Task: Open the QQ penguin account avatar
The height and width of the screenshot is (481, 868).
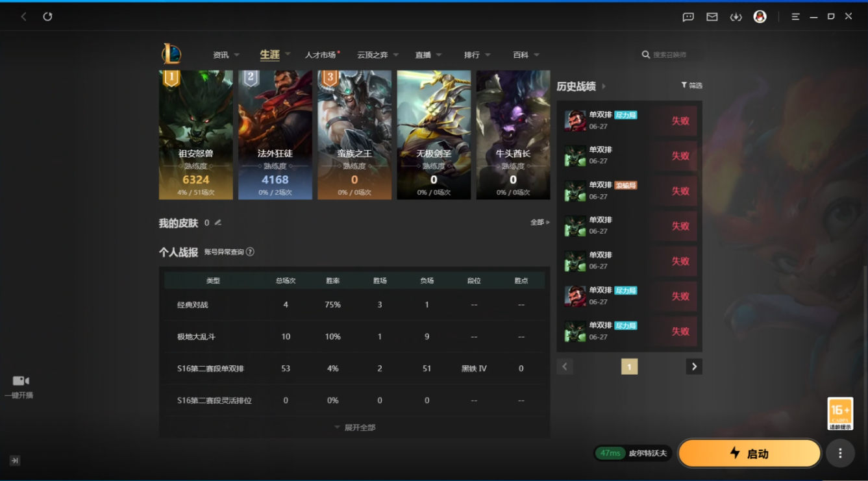Action: coord(760,17)
